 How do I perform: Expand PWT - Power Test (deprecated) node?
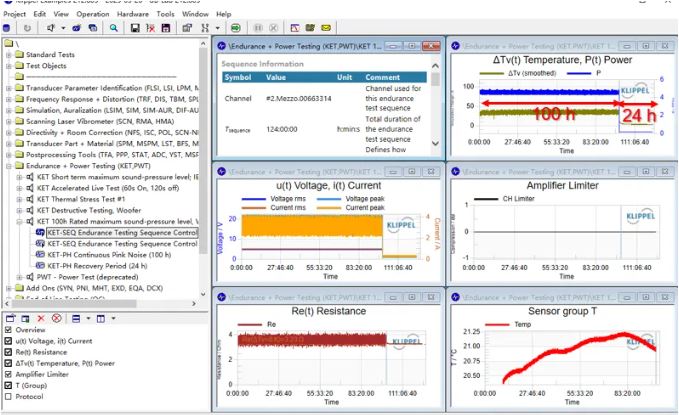click(x=19, y=277)
